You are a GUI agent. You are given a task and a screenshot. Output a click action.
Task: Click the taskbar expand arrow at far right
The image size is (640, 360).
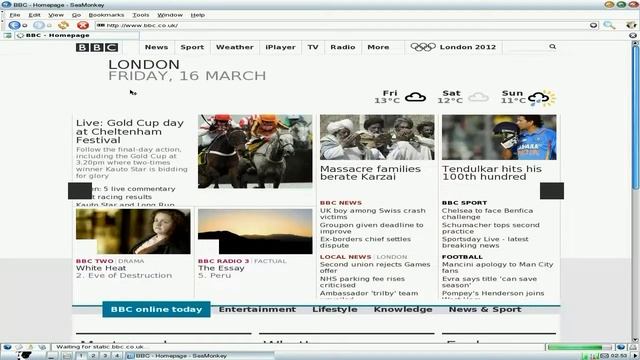(635, 356)
